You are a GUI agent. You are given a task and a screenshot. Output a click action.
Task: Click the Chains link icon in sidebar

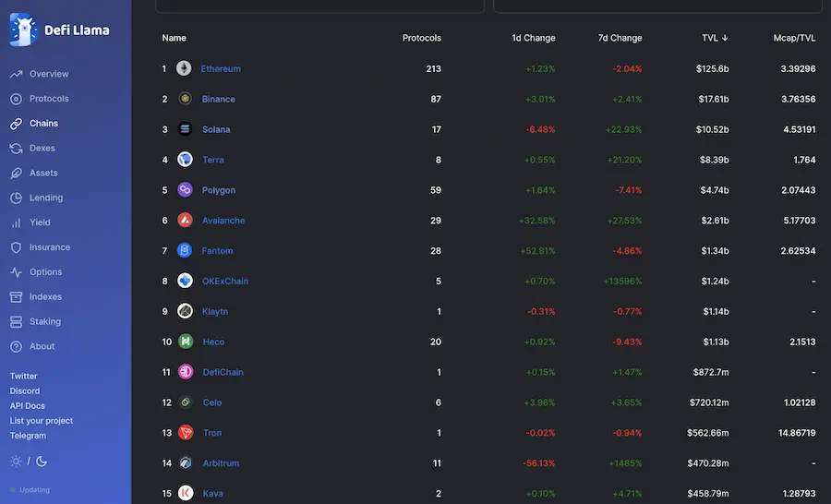coord(16,124)
